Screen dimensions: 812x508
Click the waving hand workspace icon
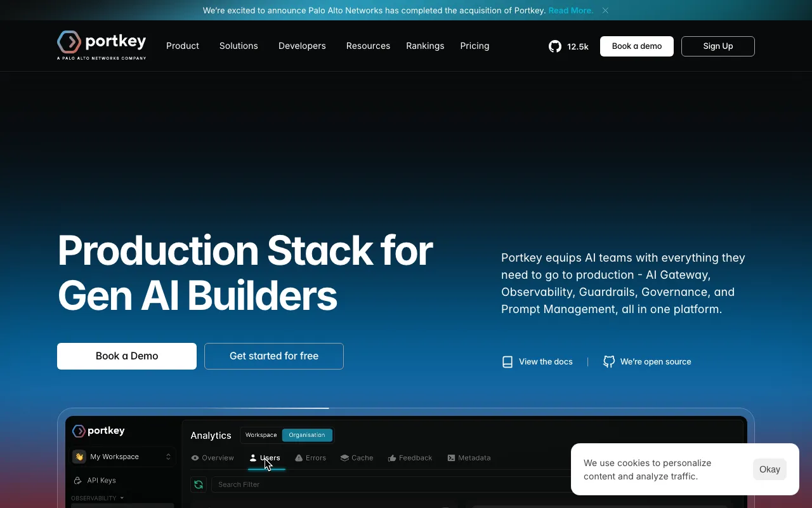pos(79,457)
